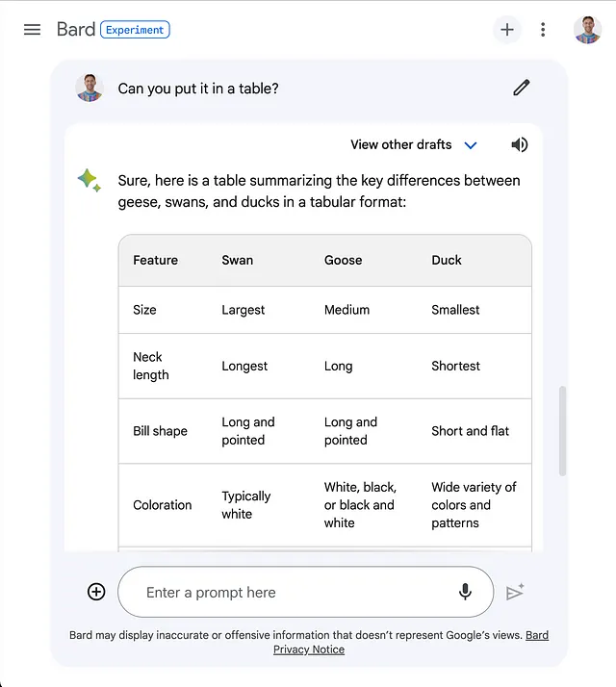Submit prompt with send arrow icon
The image size is (616, 687).
click(515, 592)
